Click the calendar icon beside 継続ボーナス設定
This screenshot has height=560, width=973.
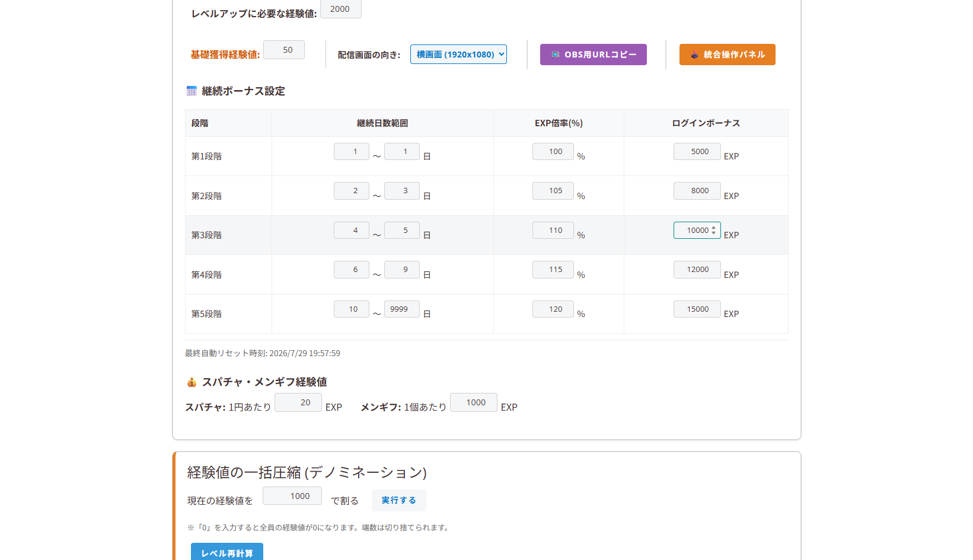(x=192, y=91)
